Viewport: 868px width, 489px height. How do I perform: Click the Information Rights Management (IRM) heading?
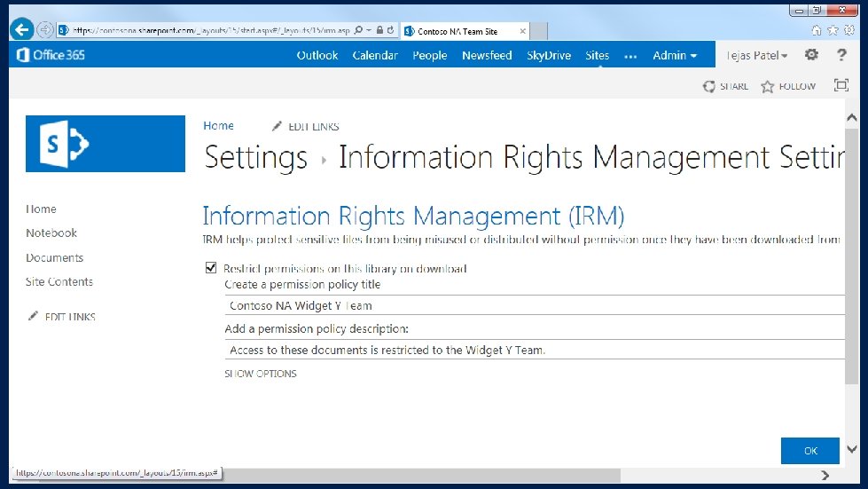point(413,216)
